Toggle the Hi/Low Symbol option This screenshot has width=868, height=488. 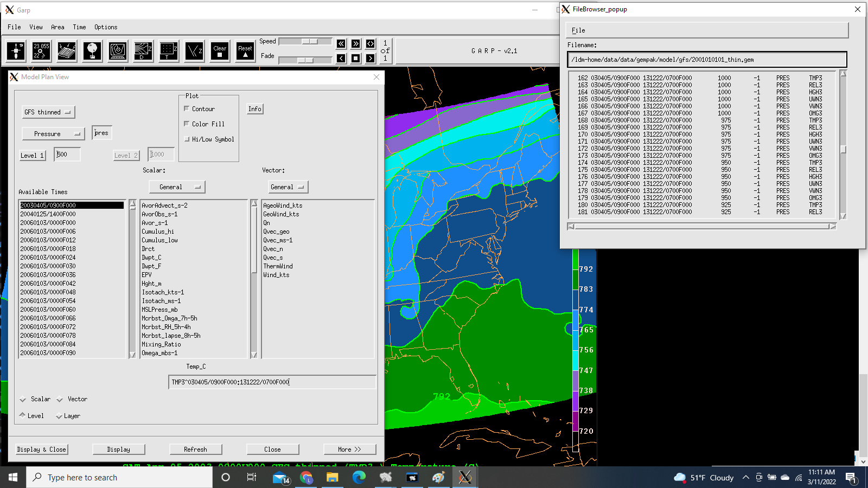tap(187, 139)
